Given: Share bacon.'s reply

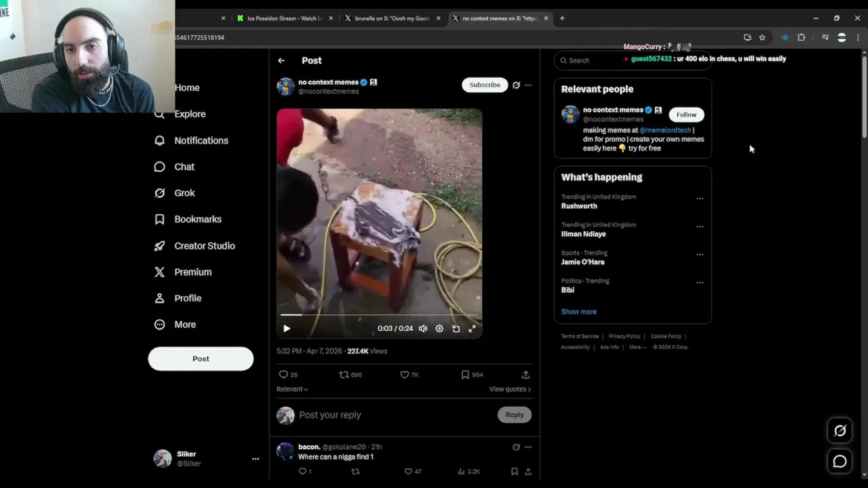Looking at the screenshot, I should (x=528, y=471).
